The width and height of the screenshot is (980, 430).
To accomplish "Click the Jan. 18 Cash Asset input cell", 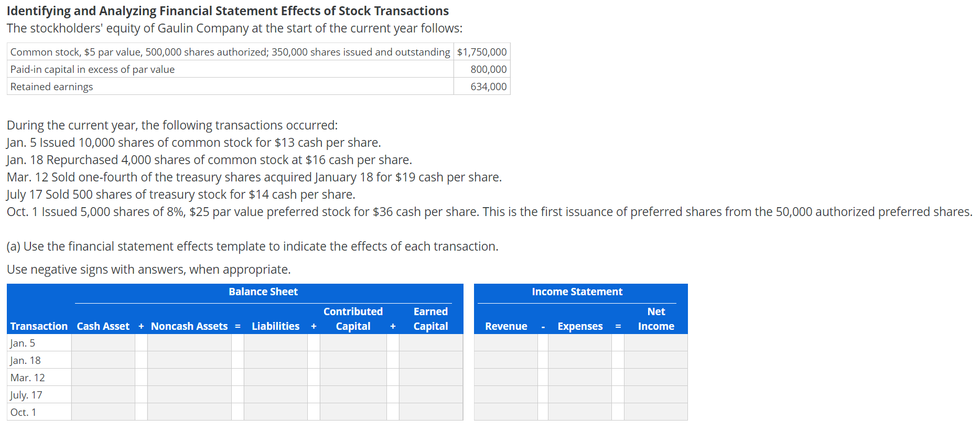I will tap(103, 360).
